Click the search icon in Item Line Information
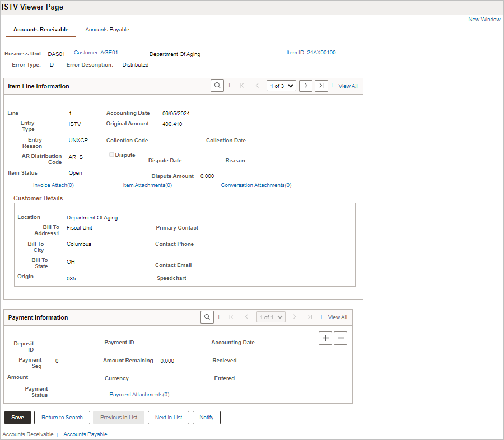The height and width of the screenshot is (440, 504). click(x=217, y=86)
